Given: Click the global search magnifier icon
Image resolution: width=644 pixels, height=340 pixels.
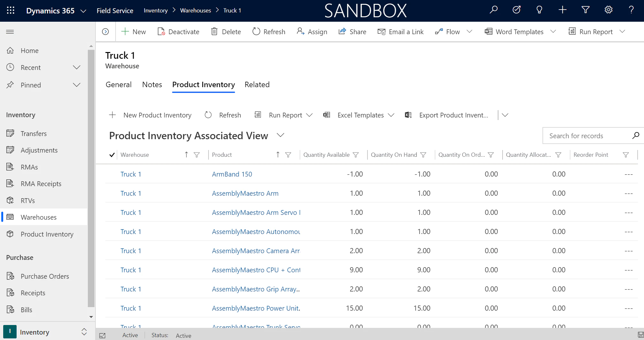Looking at the screenshot, I should coord(494,10).
